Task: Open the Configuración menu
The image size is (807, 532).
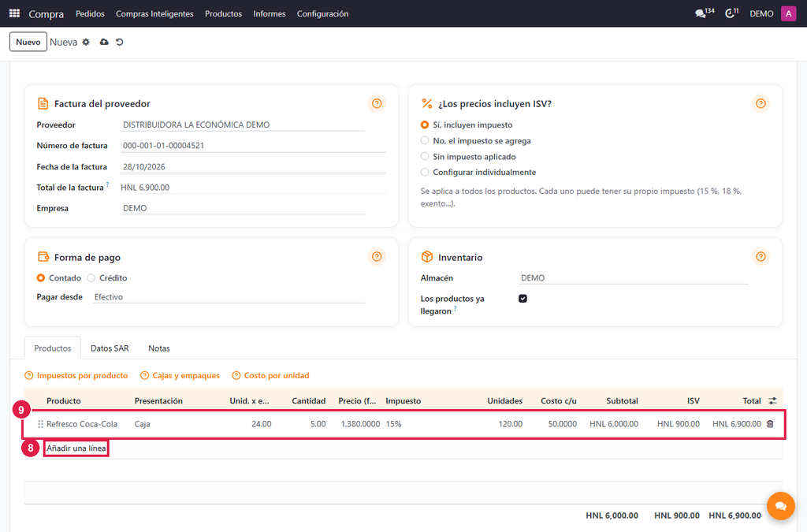Action: click(322, 13)
